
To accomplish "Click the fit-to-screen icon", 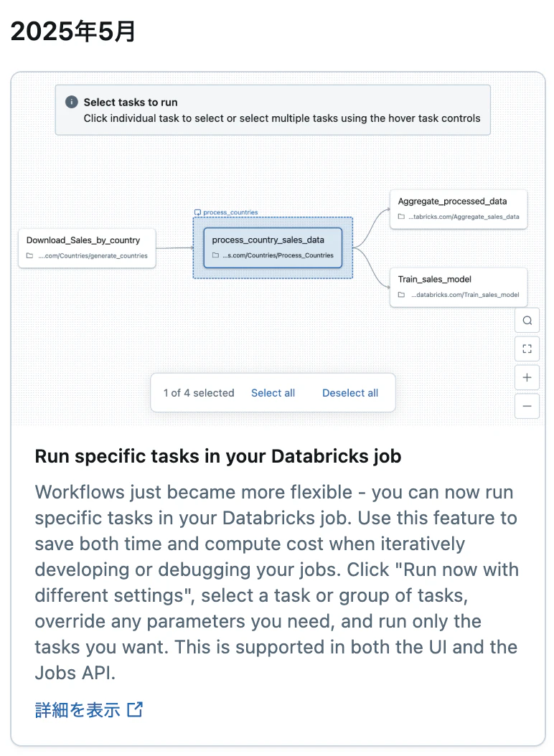I will click(527, 349).
